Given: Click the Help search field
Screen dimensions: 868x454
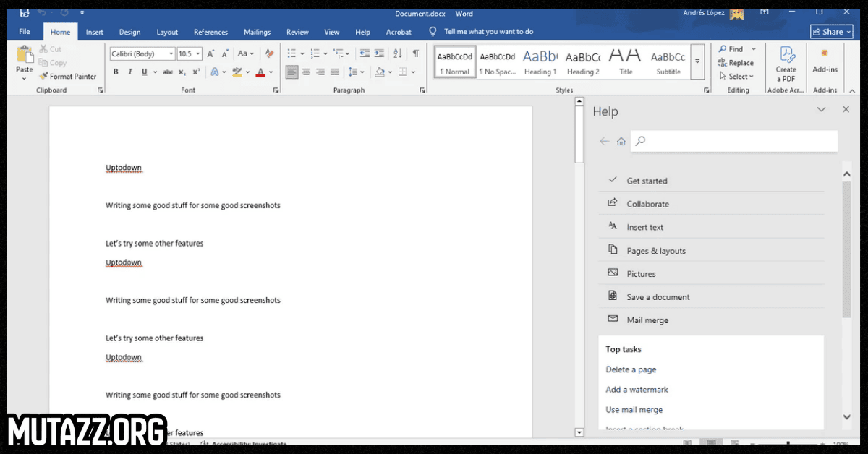Looking at the screenshot, I should point(733,141).
